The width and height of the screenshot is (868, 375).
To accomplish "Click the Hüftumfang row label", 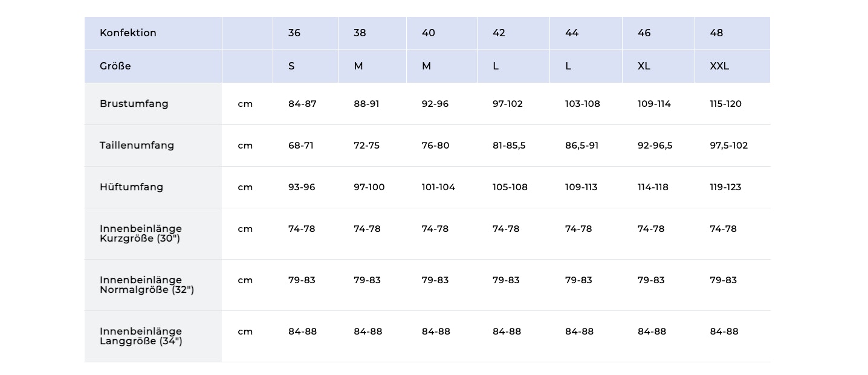I will pyautogui.click(x=131, y=187).
